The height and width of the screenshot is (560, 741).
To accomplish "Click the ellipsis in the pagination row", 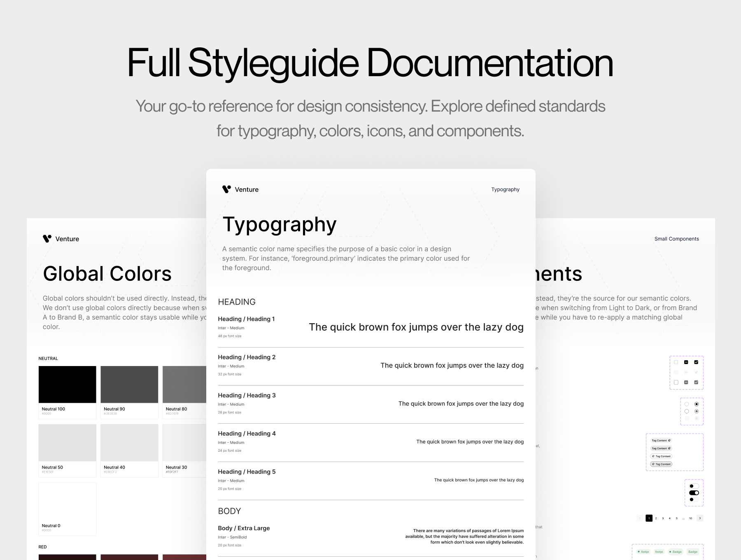I will point(683,518).
